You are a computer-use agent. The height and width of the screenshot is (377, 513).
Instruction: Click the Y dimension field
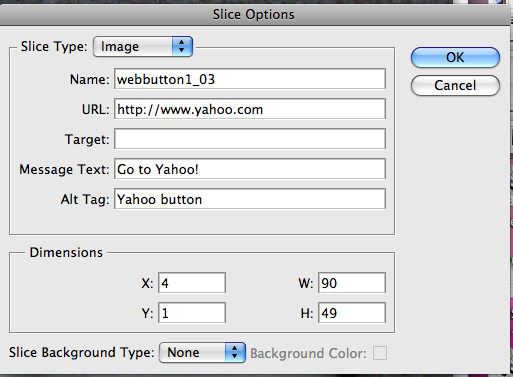coord(192,313)
